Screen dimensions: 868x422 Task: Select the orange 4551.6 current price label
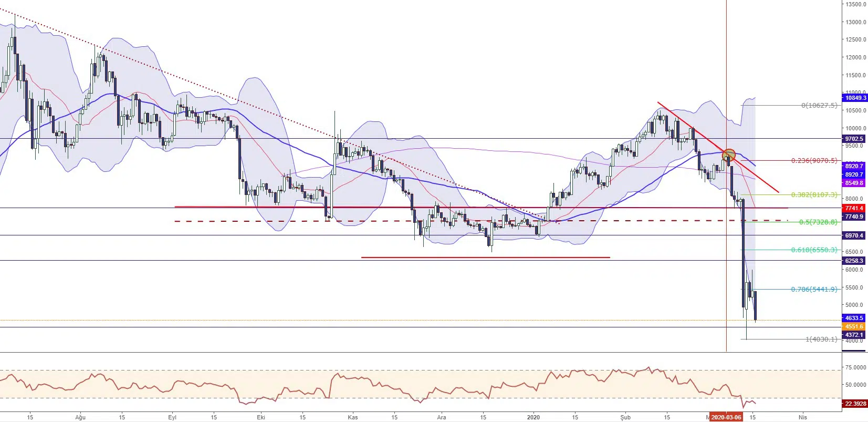coord(854,326)
